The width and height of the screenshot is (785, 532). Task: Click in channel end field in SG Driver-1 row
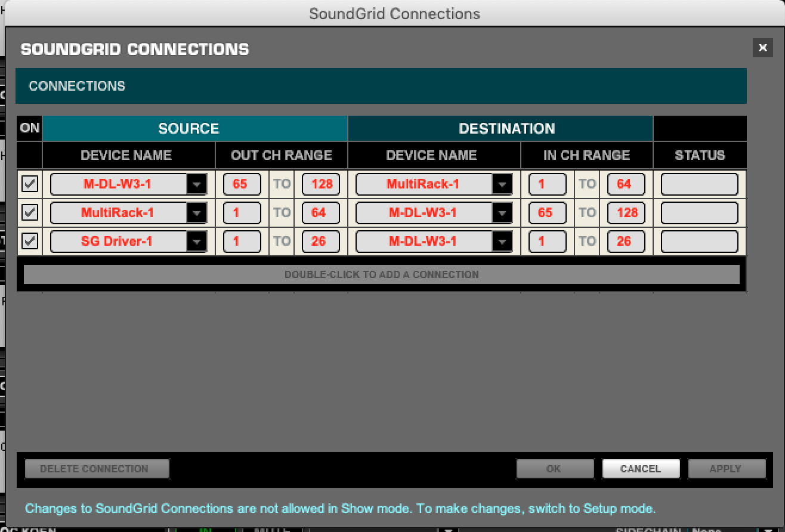point(626,242)
